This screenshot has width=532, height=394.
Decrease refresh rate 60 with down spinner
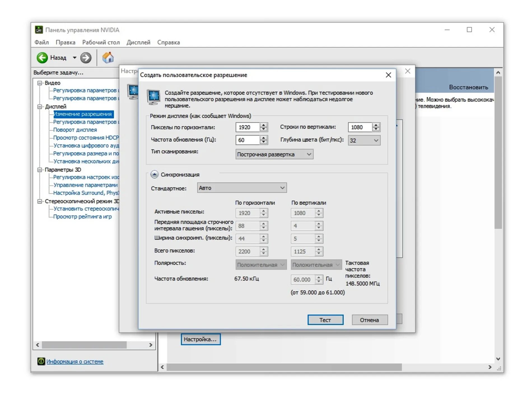[263, 142]
